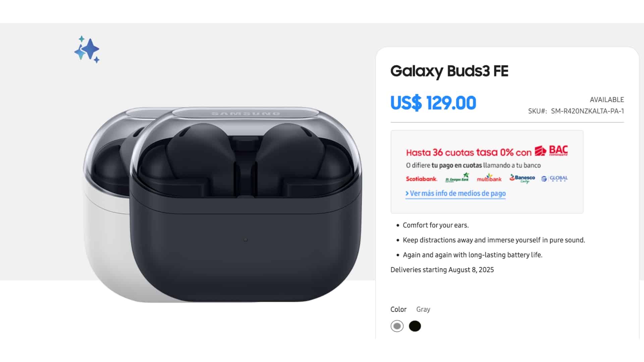Click the Banesco logo
644x362 pixels.
point(522,178)
